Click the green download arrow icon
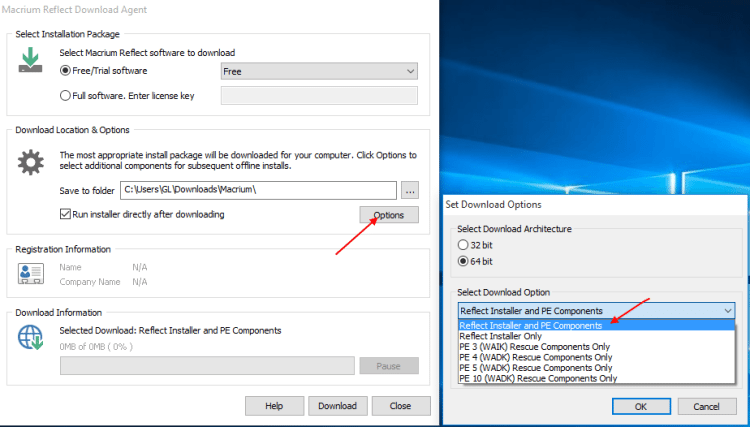The width and height of the screenshot is (750, 427). [31, 60]
